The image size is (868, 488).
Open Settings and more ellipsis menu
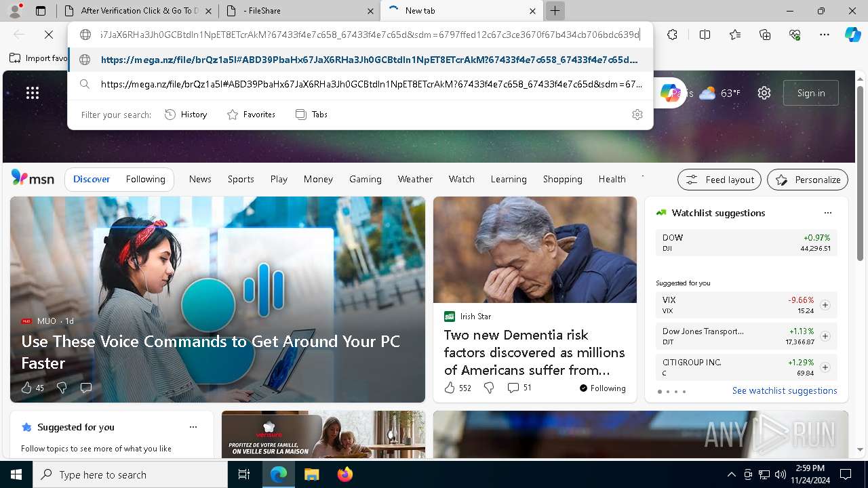(x=825, y=35)
